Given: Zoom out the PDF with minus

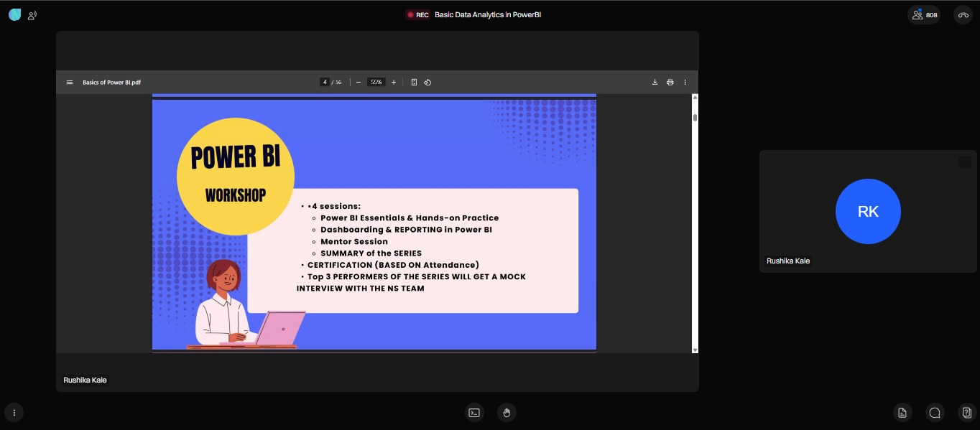Looking at the screenshot, I should (x=359, y=83).
